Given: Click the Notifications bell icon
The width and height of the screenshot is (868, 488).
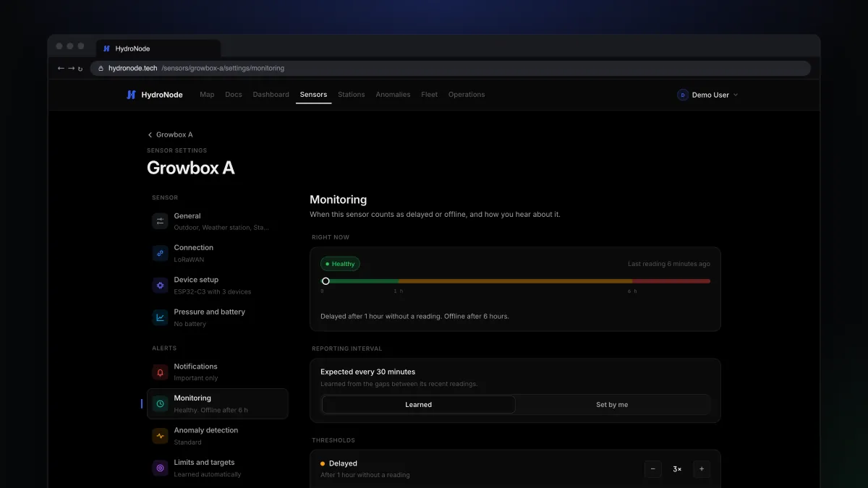Looking at the screenshot, I should click(160, 372).
